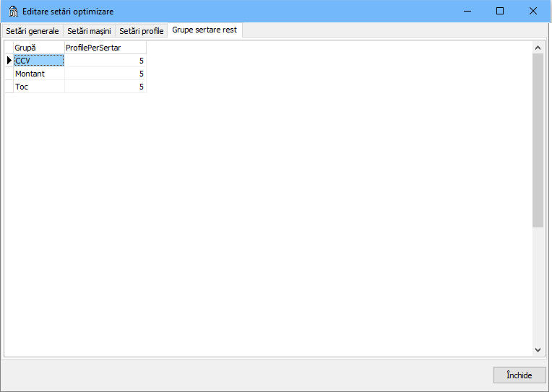Image resolution: width=552 pixels, height=392 pixels.
Task: Click the scrollbar down arrow
Action: coord(538,349)
